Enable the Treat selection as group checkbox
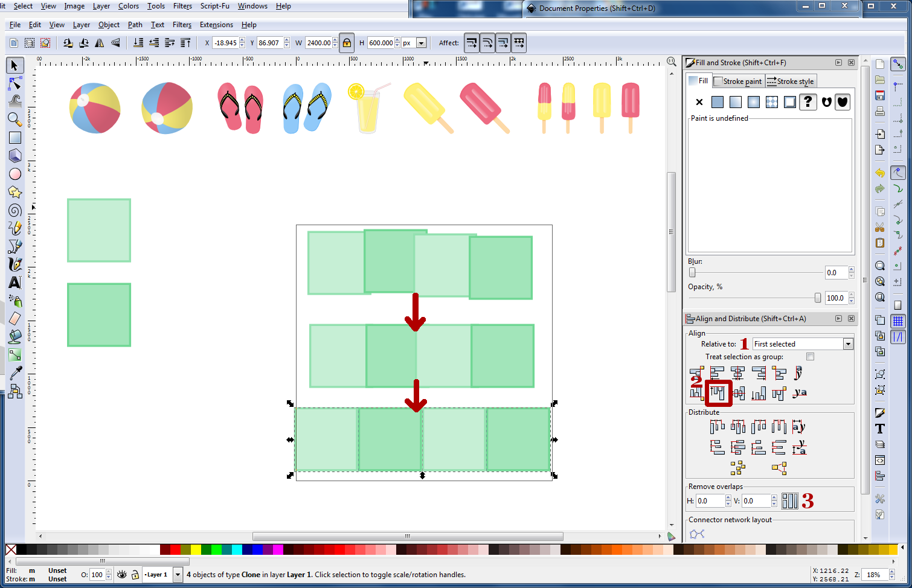 (x=810, y=356)
